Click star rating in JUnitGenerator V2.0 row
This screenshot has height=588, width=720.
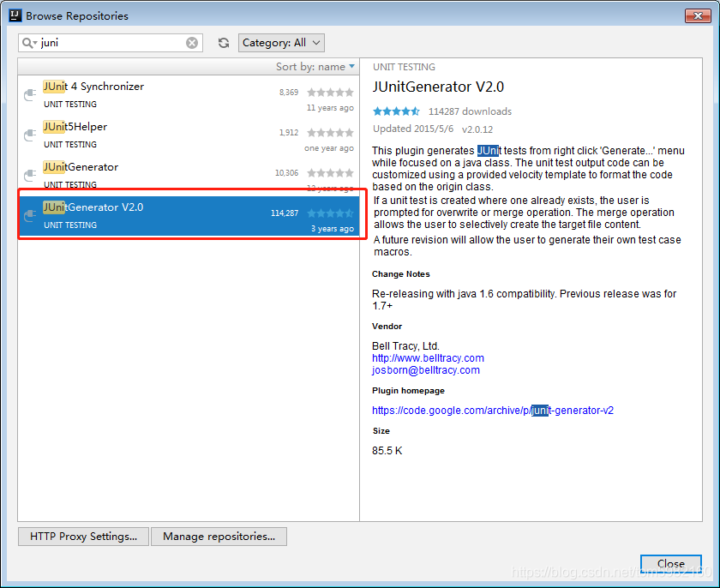(330, 213)
